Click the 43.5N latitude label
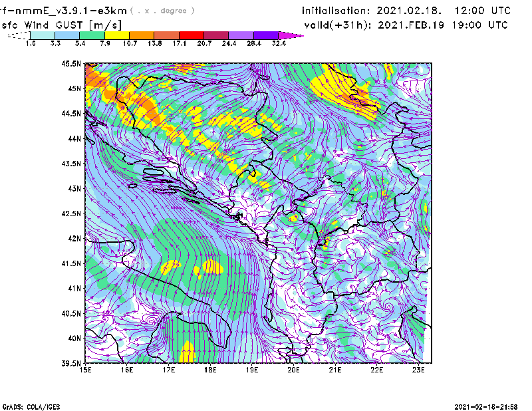 pos(71,164)
